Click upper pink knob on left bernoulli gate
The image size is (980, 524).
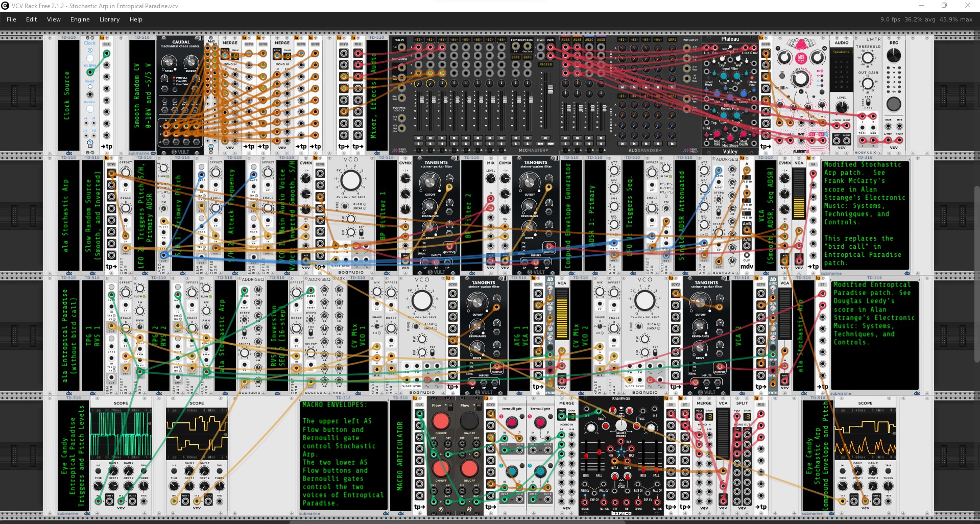click(x=512, y=422)
